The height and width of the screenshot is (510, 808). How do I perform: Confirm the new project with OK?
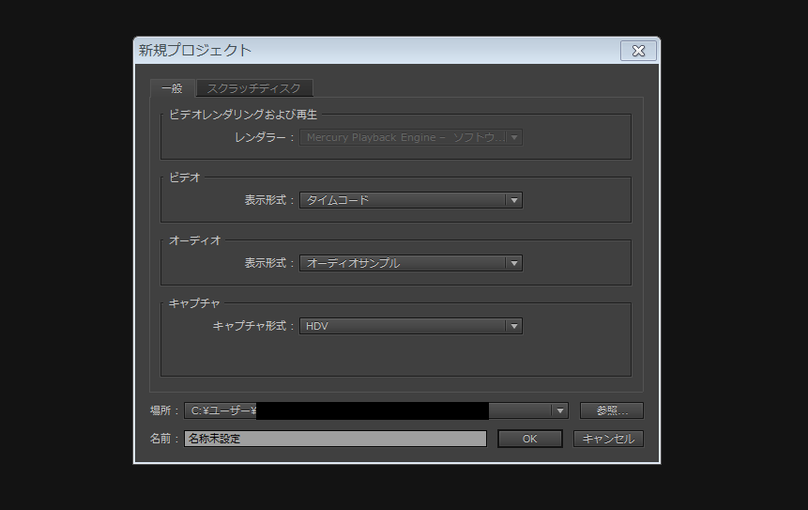530,439
